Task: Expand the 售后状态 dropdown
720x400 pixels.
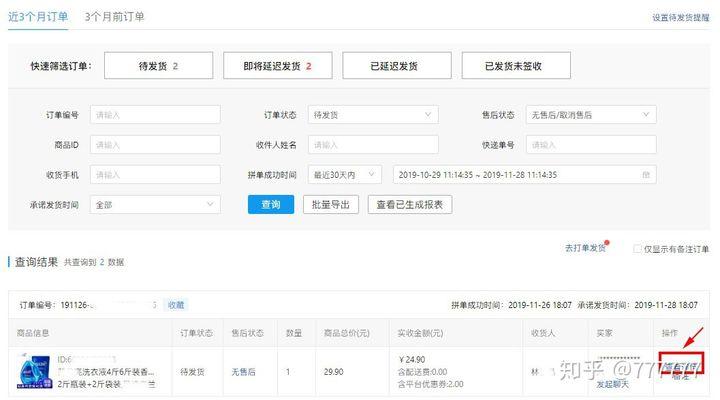Action: pyautogui.click(x=591, y=115)
